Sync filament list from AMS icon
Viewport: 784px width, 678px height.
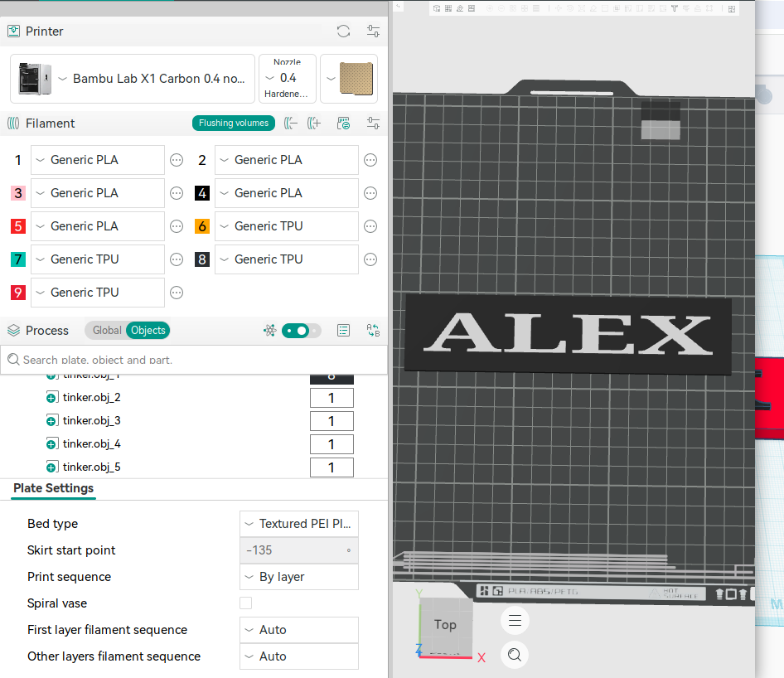[343, 123]
